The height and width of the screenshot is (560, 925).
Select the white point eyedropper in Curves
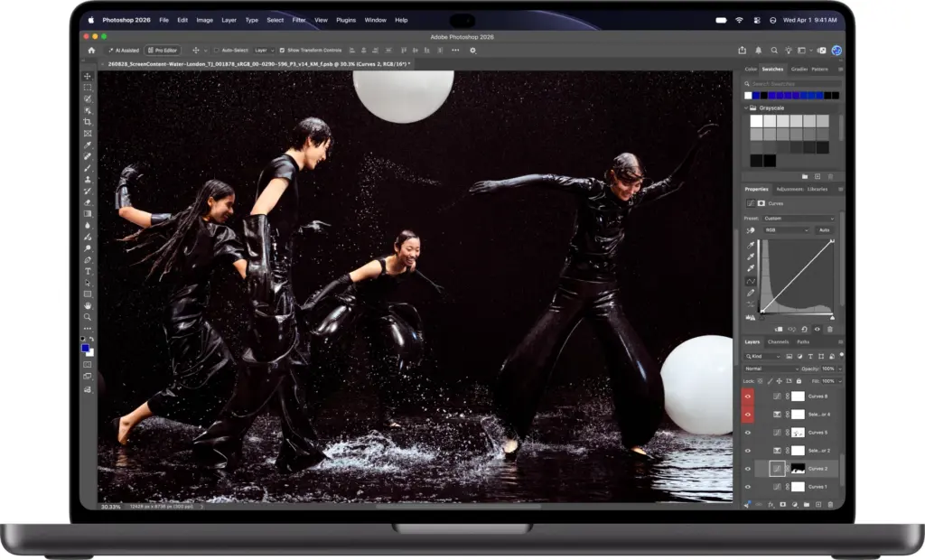pyautogui.click(x=751, y=268)
